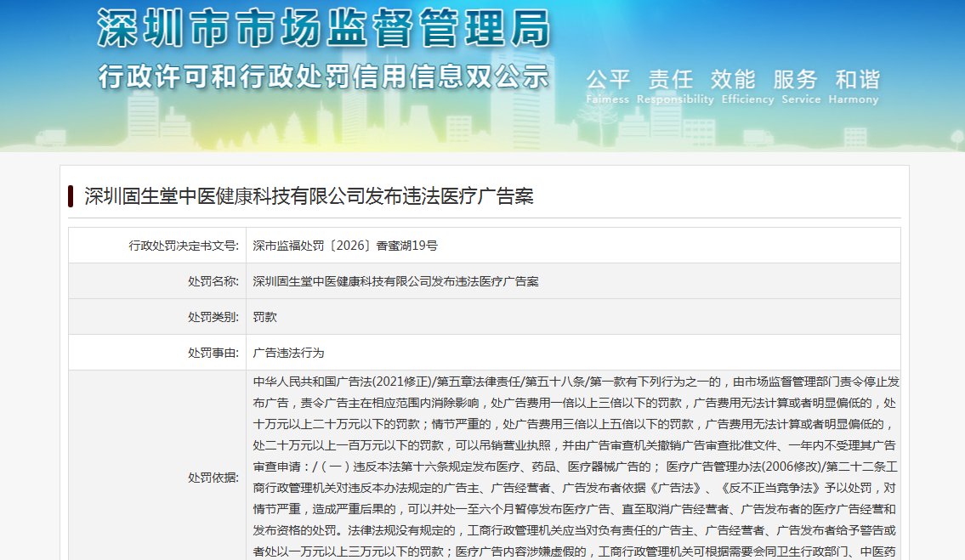The image size is (965, 560).
Task: Click the line starting 情节严重，造成严重后果的
Action: pyautogui.click(x=574, y=509)
